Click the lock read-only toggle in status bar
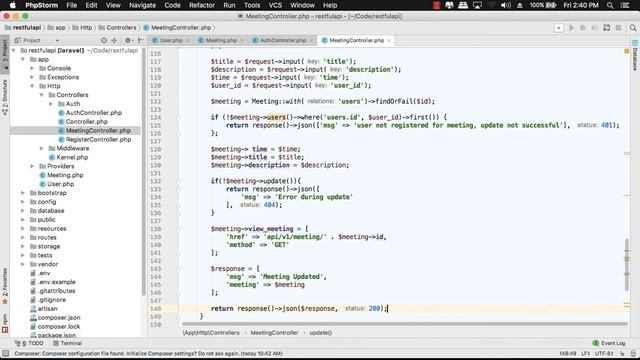 coord(622,353)
